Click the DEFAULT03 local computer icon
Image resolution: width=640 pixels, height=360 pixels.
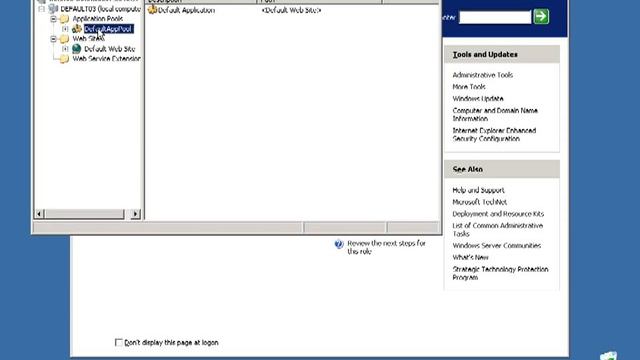tap(53, 9)
